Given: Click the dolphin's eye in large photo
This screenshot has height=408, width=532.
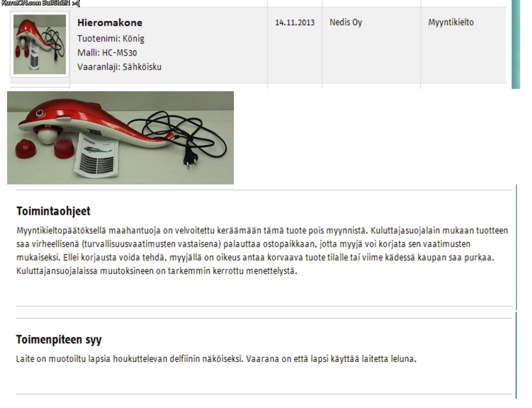Looking at the screenshot, I should click(x=39, y=113).
